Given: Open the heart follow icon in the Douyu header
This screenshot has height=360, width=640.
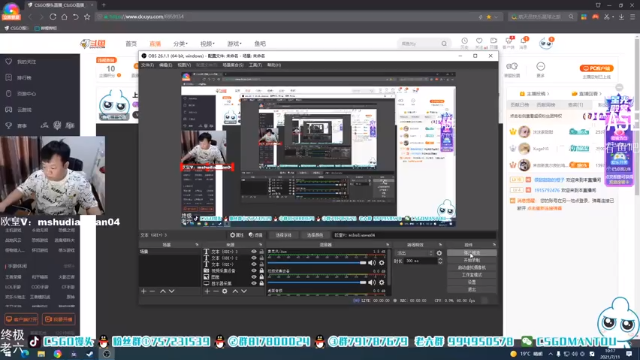Looking at the screenshot, I should tap(479, 41).
